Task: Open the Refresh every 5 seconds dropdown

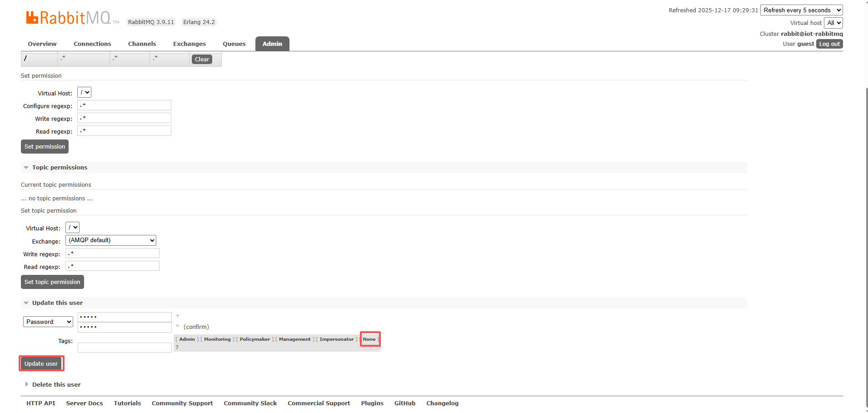Action: (801, 10)
